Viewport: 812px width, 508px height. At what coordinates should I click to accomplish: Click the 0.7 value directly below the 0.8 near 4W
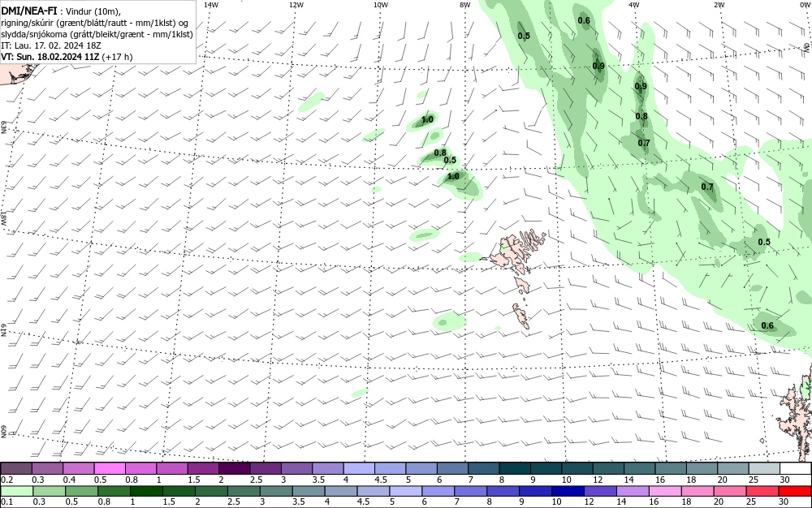(x=644, y=143)
